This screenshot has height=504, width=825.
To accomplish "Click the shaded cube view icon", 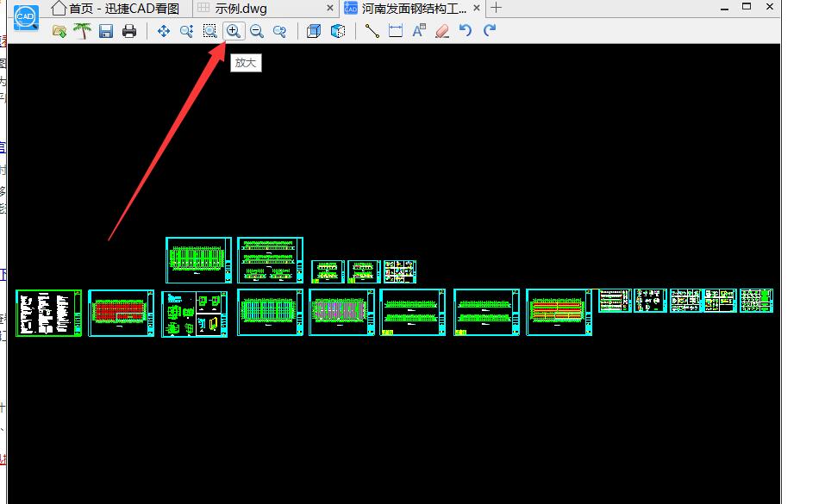I will pos(338,32).
